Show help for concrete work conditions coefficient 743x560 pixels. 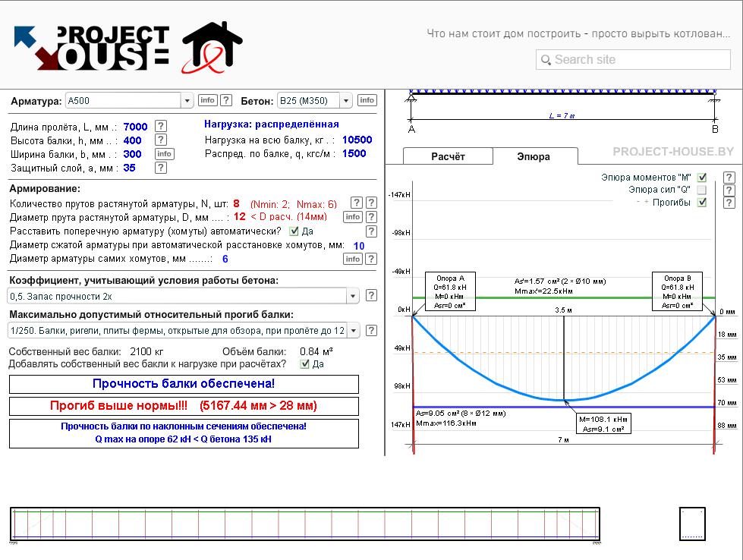[372, 295]
